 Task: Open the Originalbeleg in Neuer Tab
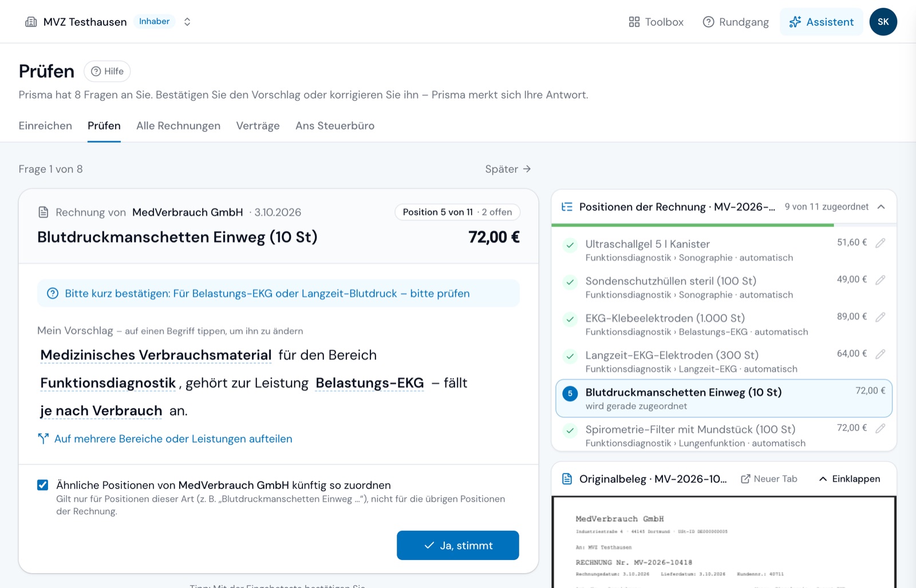769,479
